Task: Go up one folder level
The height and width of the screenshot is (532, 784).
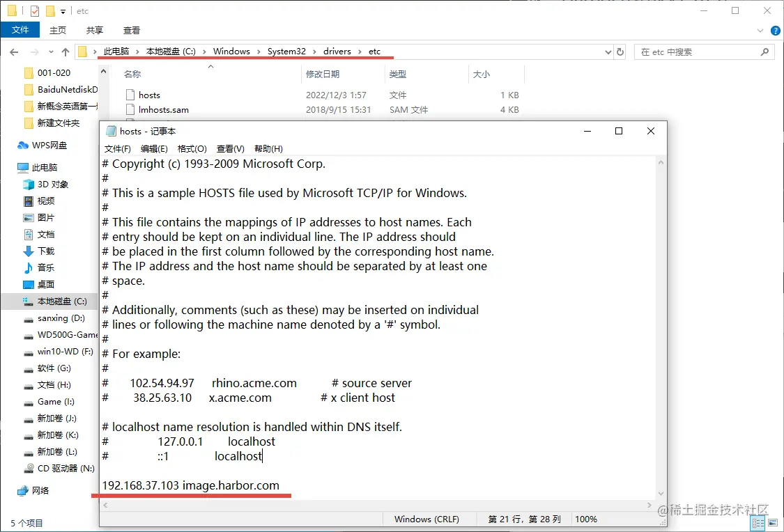Action: (66, 52)
